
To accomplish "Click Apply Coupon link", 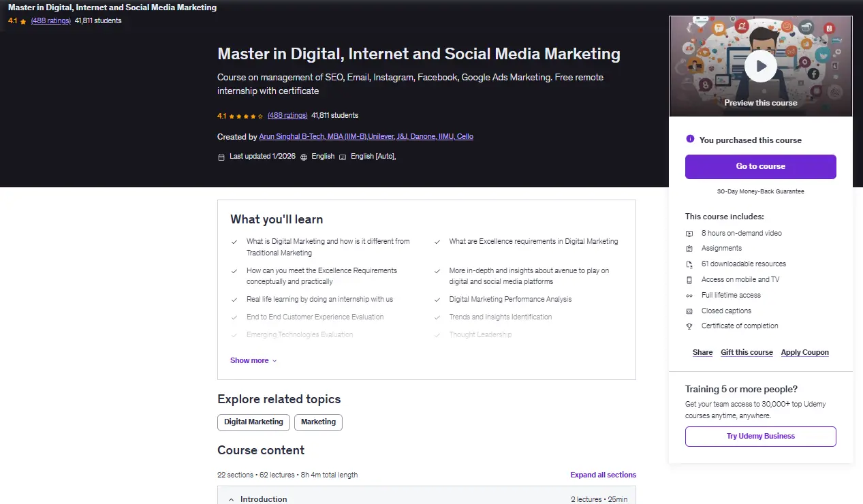I will [805, 352].
